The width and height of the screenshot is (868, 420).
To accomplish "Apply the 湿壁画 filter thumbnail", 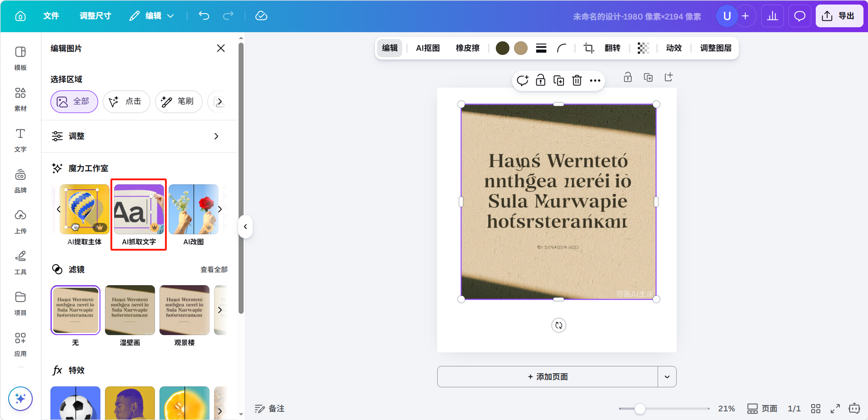I will (x=130, y=311).
